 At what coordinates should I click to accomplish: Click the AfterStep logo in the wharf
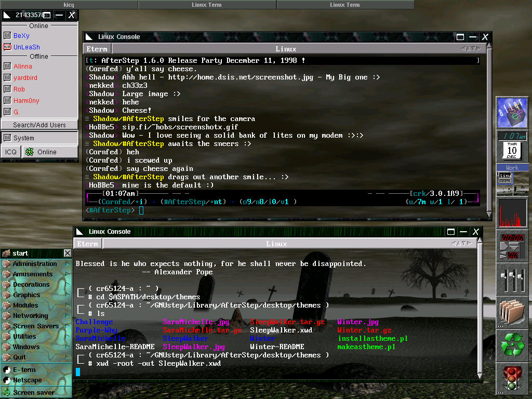(x=512, y=113)
